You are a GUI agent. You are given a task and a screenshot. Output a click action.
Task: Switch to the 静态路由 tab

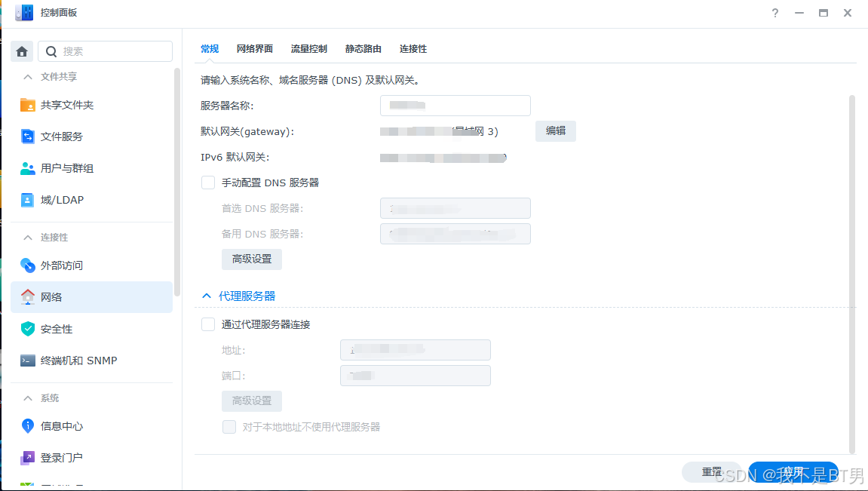[x=363, y=48]
